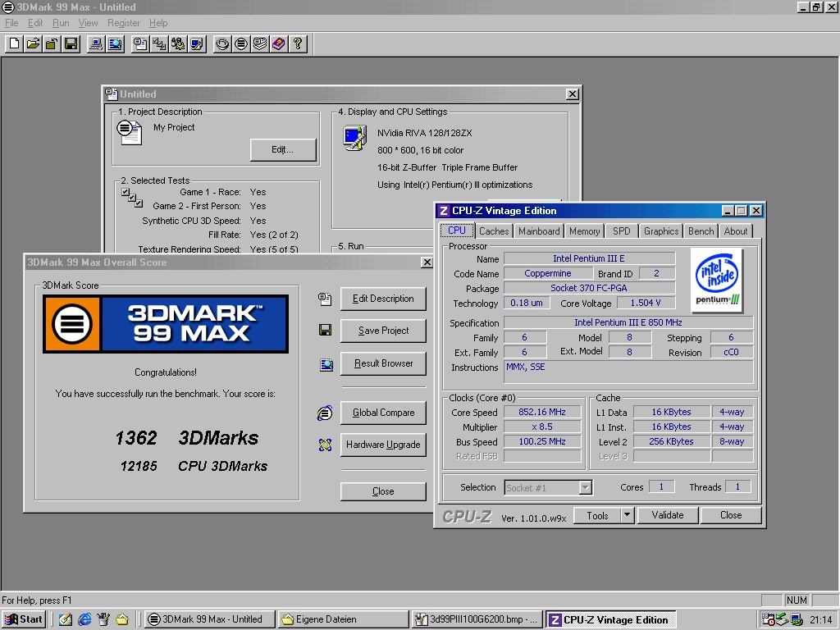Open Result Browser magnifier icon in toolbar
840x630 pixels.
coord(116,43)
